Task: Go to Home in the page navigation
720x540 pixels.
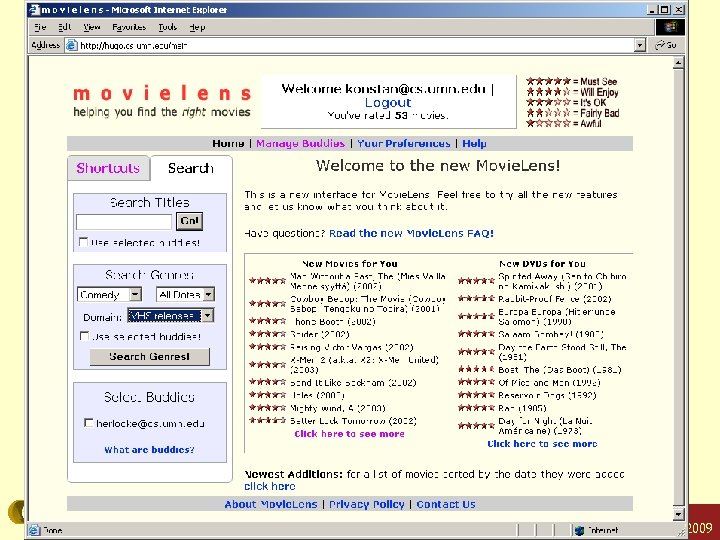Action: click(x=228, y=143)
